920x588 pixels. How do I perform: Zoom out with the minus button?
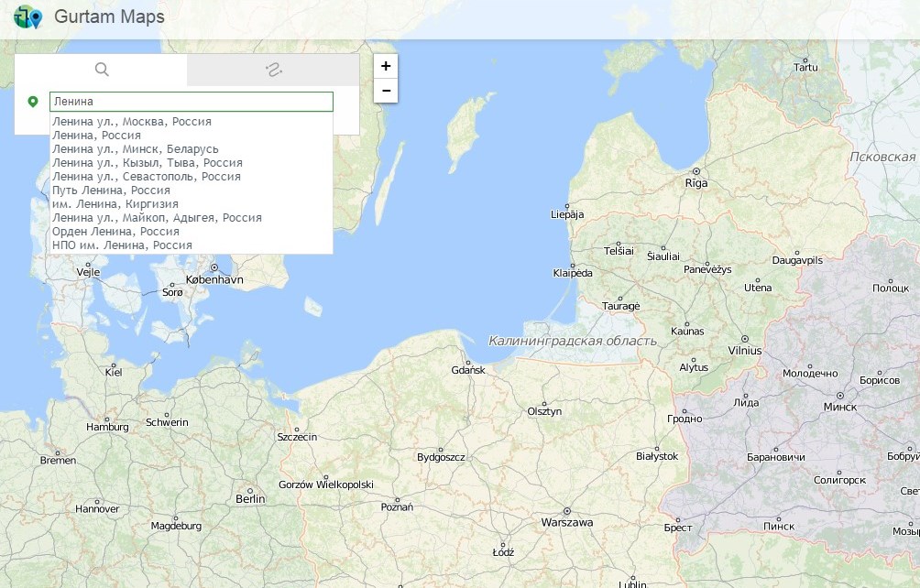(x=386, y=90)
